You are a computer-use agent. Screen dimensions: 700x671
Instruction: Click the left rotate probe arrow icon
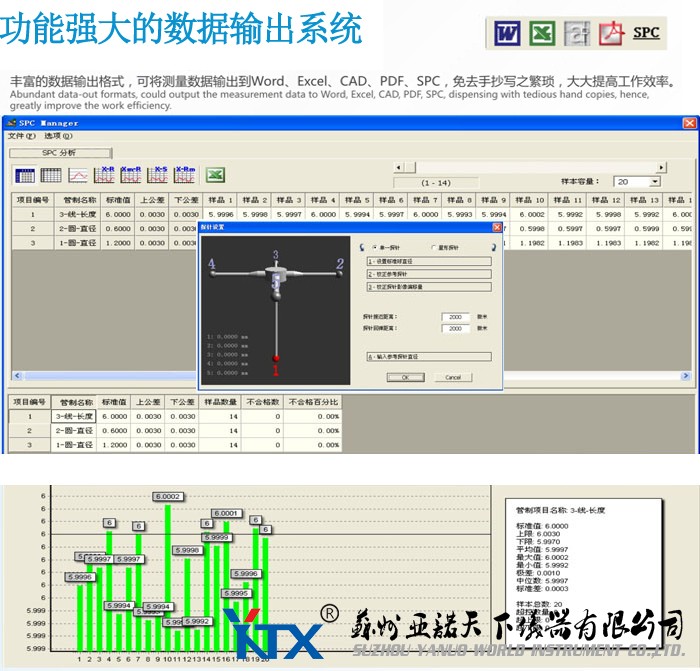pyautogui.click(x=362, y=247)
